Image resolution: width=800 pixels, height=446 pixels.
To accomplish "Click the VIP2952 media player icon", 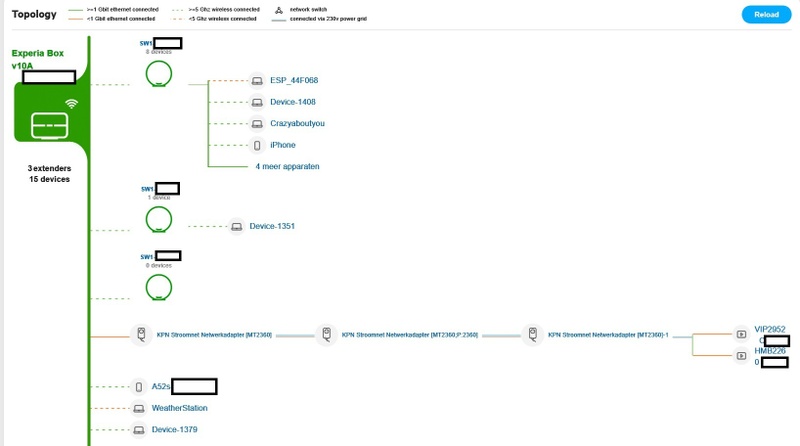I will pos(741,334).
